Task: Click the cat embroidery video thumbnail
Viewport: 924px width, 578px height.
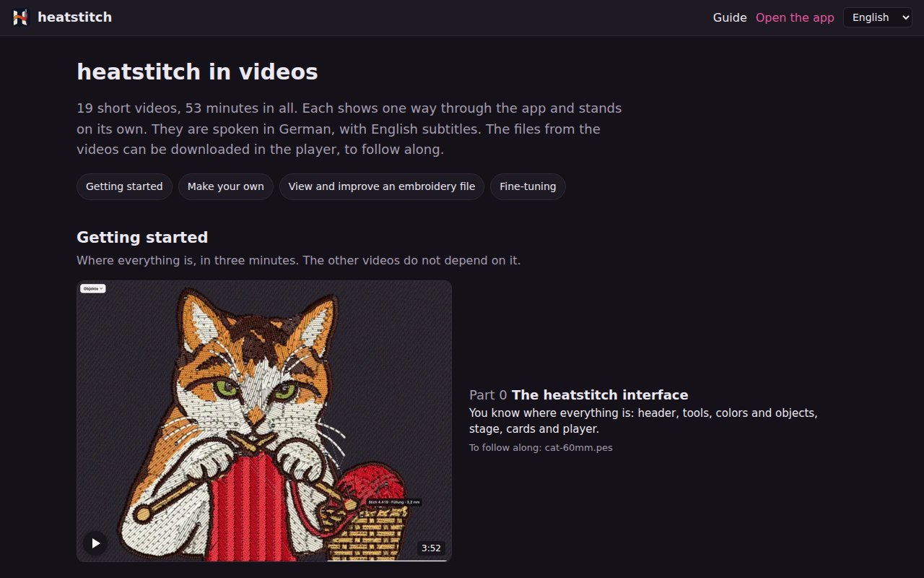Action: click(264, 420)
